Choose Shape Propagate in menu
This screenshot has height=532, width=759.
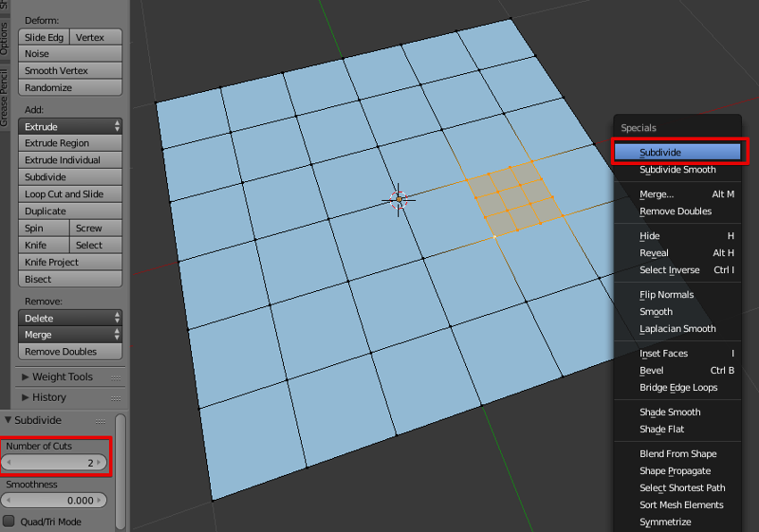pyautogui.click(x=678, y=470)
